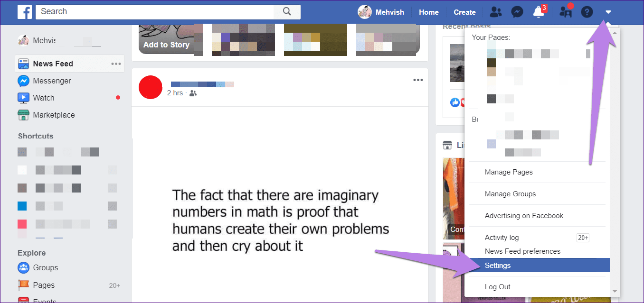The image size is (644, 303).
Task: Click the Home link in top bar
Action: coord(428,12)
